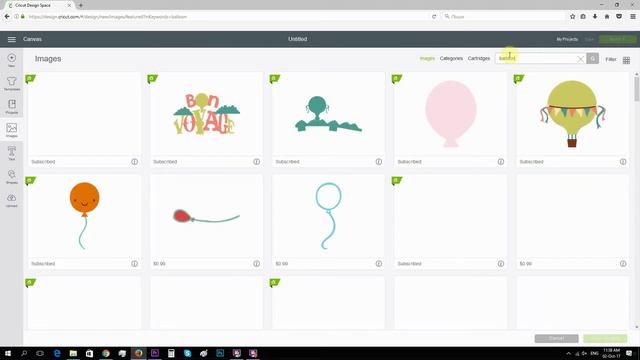The height and width of the screenshot is (360, 640).
Task: Open the Filter options
Action: 611,59
